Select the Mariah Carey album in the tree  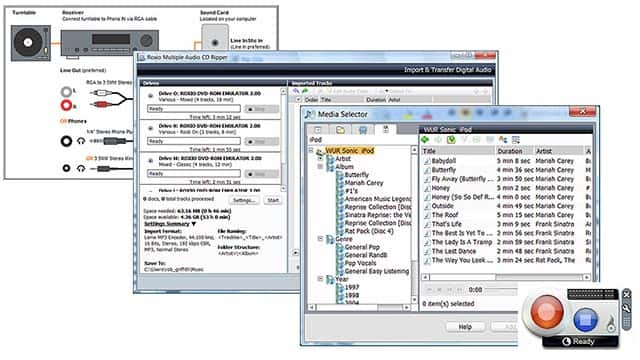point(364,183)
